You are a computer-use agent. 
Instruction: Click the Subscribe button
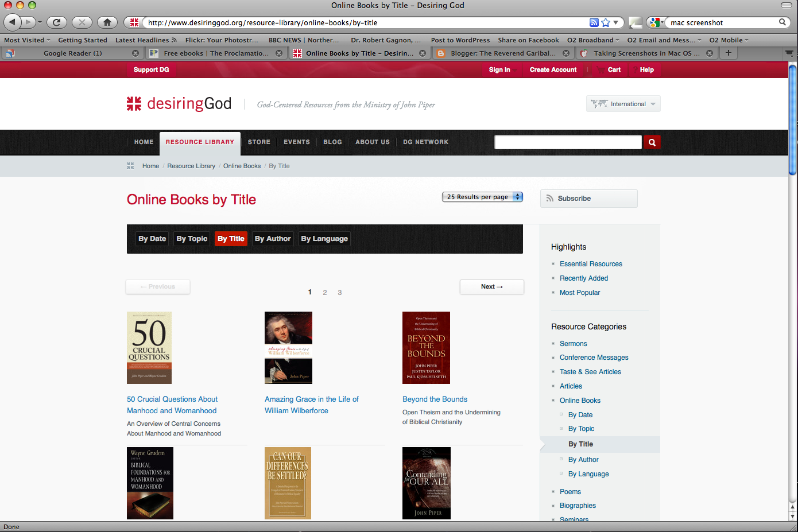pyautogui.click(x=589, y=199)
